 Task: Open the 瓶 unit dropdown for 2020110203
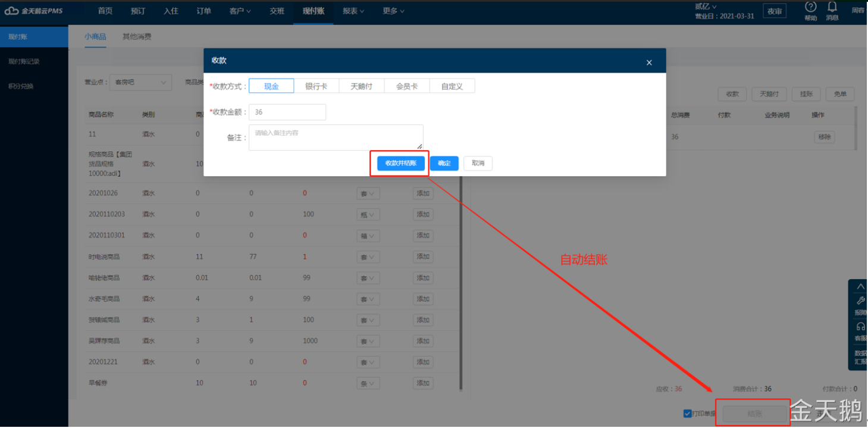(x=368, y=214)
